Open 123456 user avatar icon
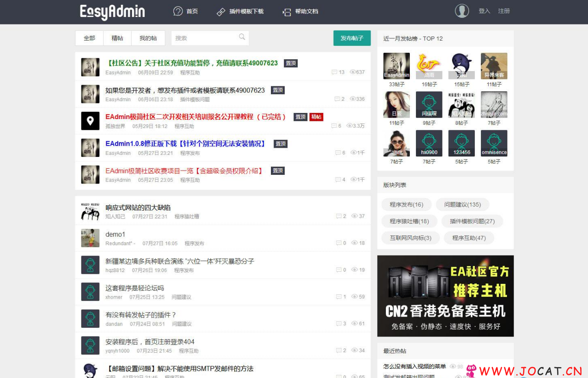 [462, 143]
